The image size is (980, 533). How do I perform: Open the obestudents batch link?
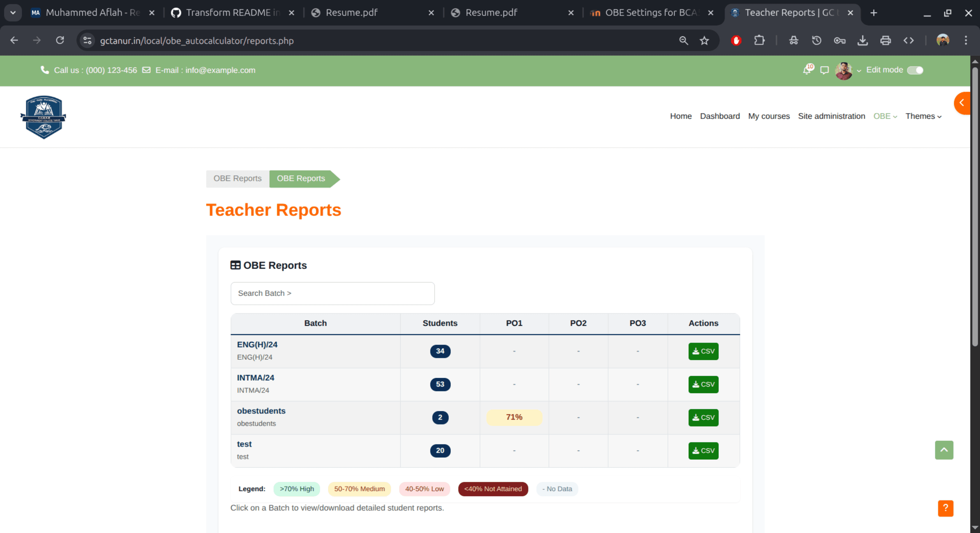[x=261, y=411]
